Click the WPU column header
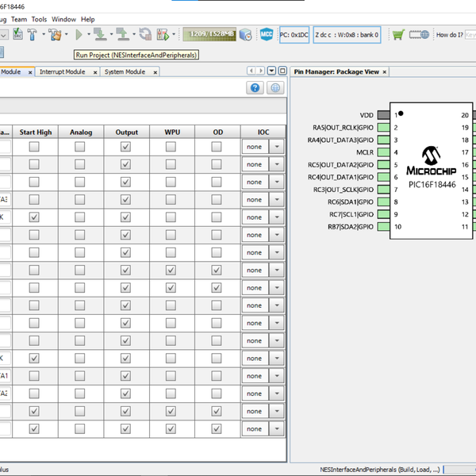Image resolution: width=476 pixels, height=476 pixels. click(x=171, y=132)
